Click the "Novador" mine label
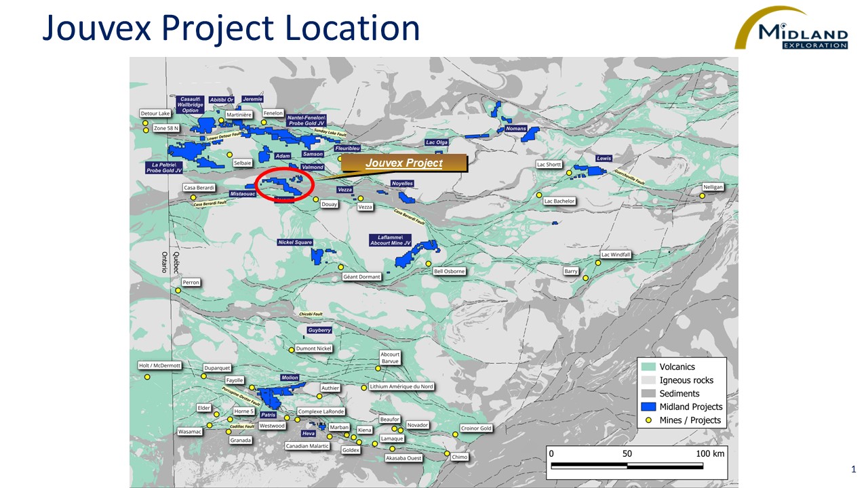This screenshot has height=488, width=868. (x=418, y=425)
